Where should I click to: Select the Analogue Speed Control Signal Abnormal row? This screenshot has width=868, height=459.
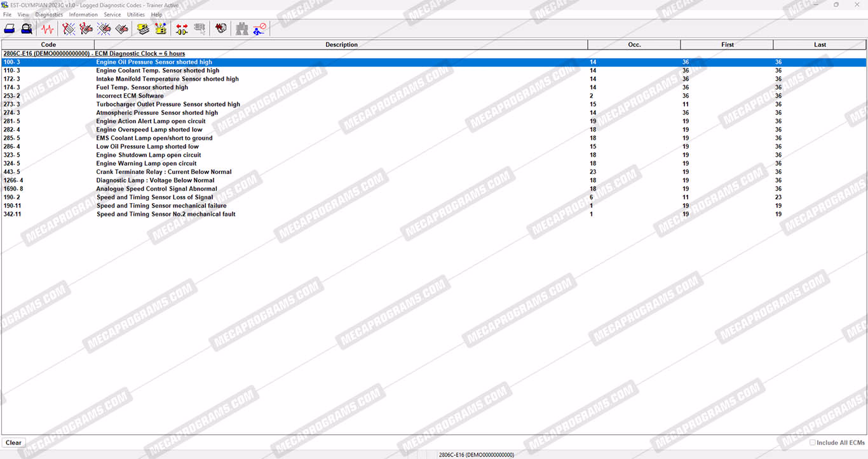pos(433,189)
